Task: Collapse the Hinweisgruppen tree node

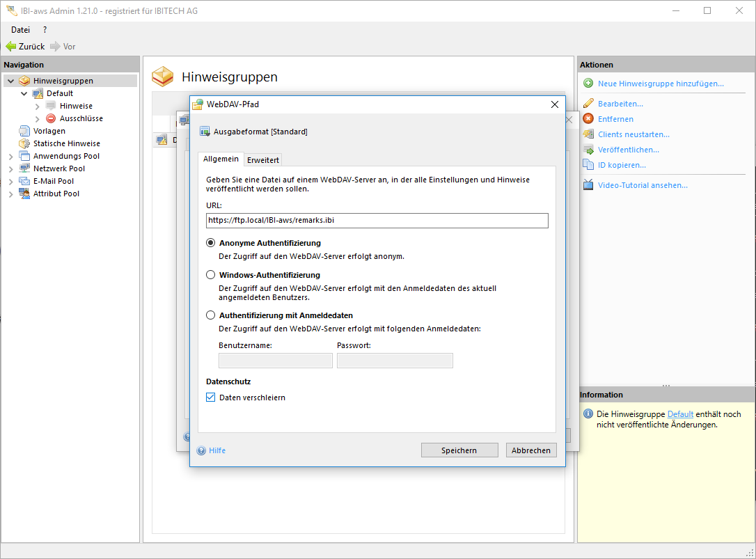Action: tap(10, 81)
